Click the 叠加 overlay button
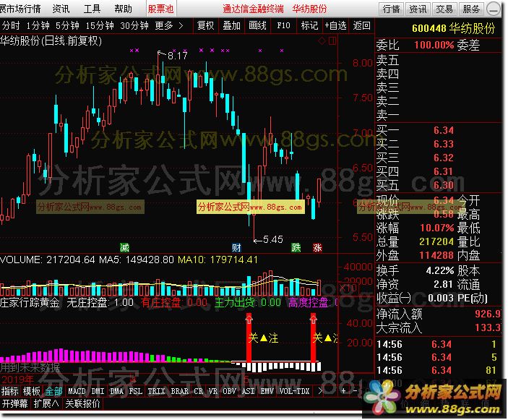 click(232, 25)
